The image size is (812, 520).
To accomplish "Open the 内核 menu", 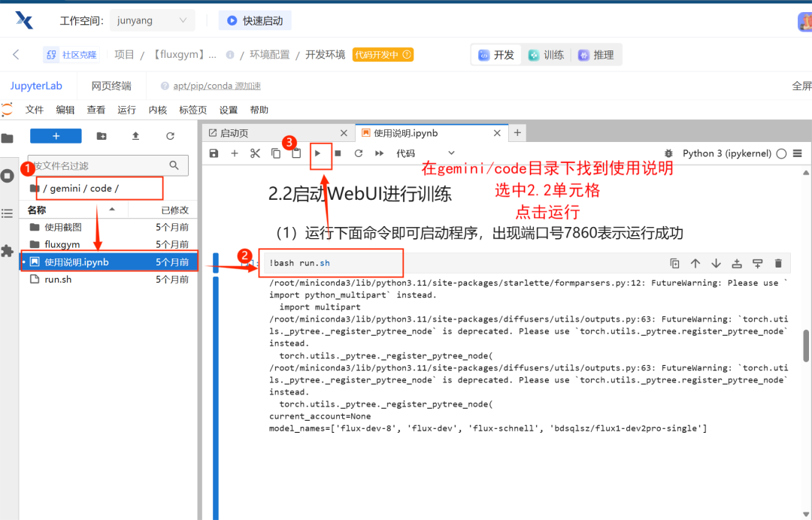I will pyautogui.click(x=157, y=110).
